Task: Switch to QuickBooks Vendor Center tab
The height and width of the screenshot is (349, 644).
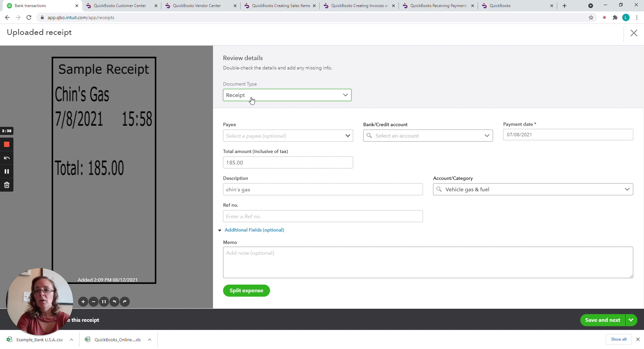Action: (197, 6)
